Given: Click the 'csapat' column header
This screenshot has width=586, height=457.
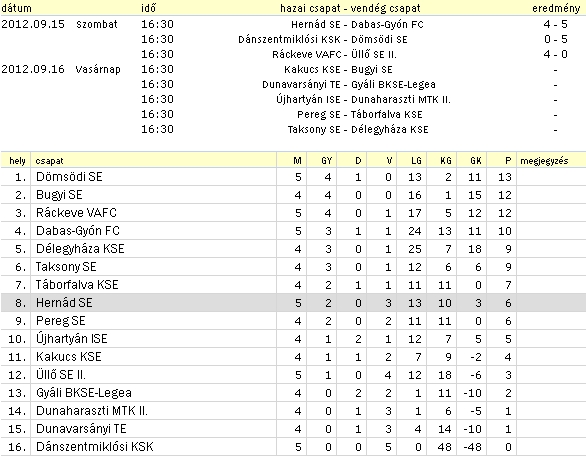Looking at the screenshot, I should [49, 161].
